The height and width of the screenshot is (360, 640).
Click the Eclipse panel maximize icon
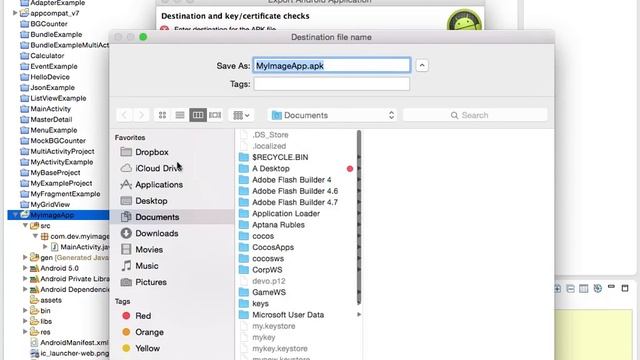click(625, 288)
